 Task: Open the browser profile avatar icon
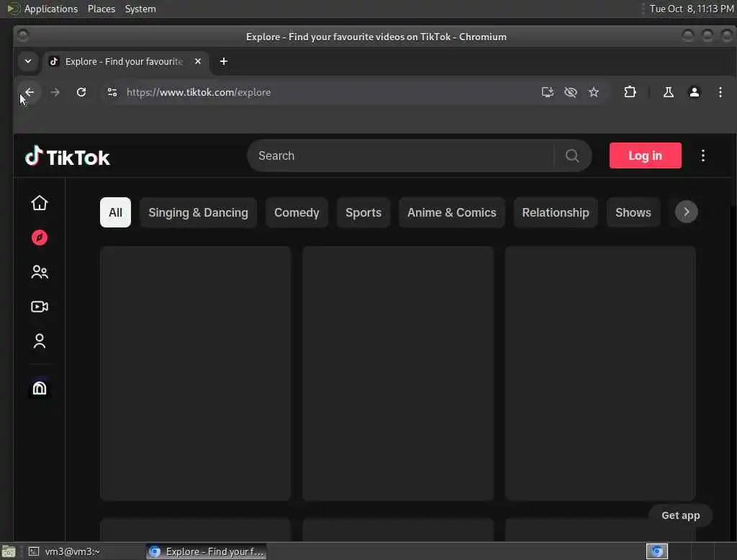[694, 92]
